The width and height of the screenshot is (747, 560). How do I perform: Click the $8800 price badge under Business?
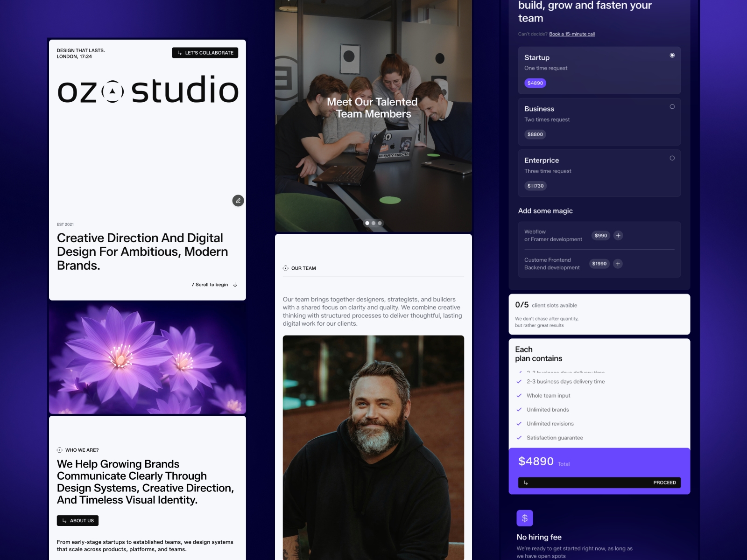(535, 134)
